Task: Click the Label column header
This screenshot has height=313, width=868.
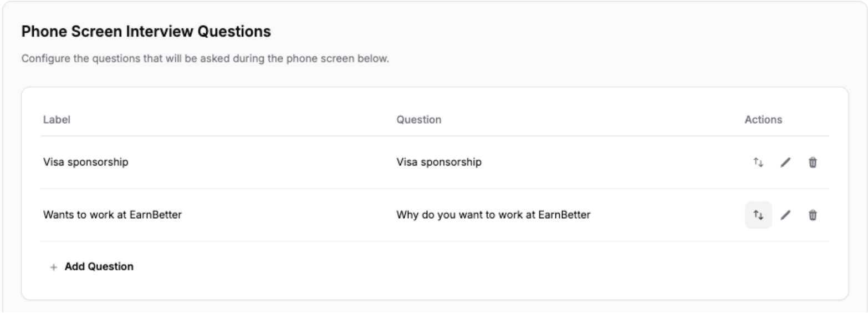Action: [57, 119]
